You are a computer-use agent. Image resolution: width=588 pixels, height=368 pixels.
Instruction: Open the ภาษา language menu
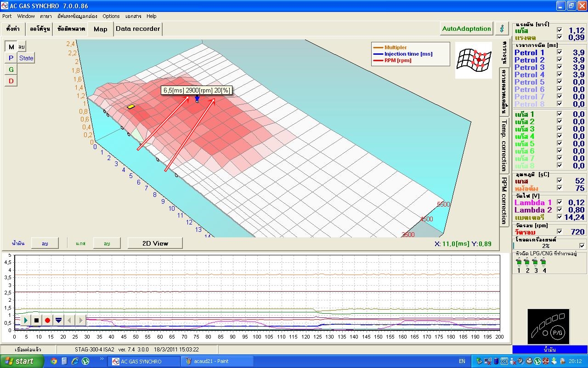click(45, 16)
